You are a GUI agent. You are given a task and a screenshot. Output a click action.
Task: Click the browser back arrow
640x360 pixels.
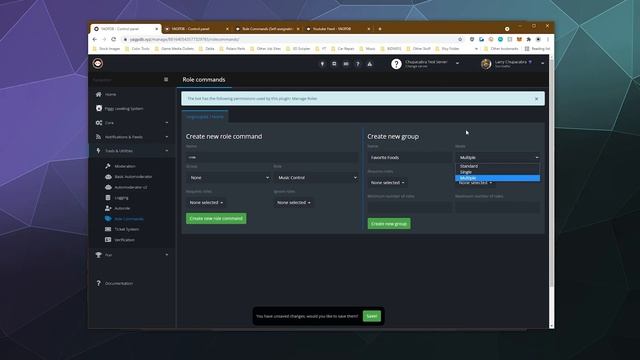tap(95, 39)
